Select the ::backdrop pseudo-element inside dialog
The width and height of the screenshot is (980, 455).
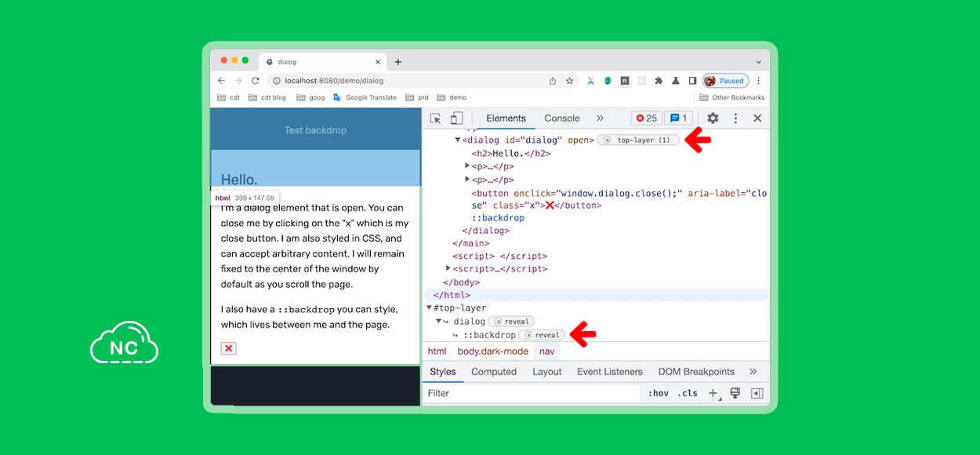pyautogui.click(x=498, y=218)
